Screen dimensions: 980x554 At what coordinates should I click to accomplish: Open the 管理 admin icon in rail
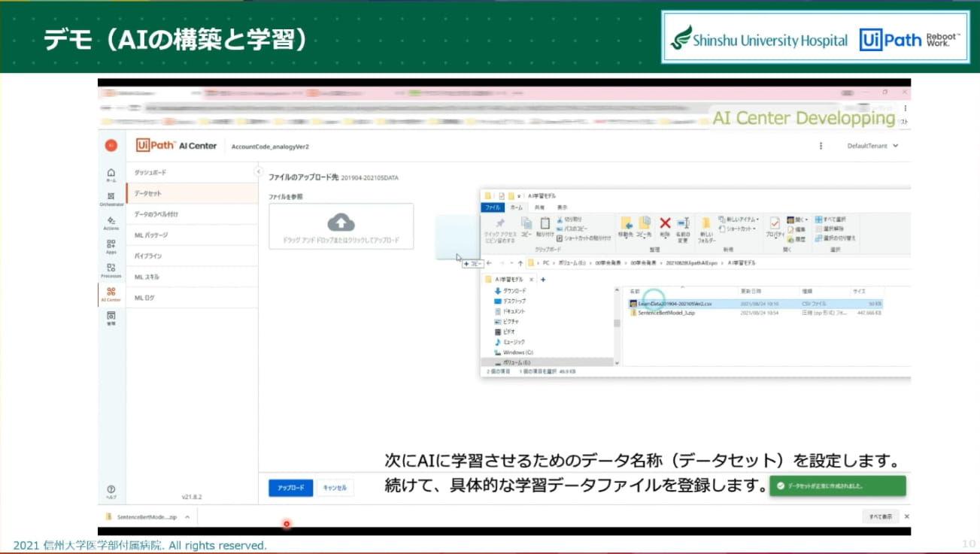[x=111, y=318]
